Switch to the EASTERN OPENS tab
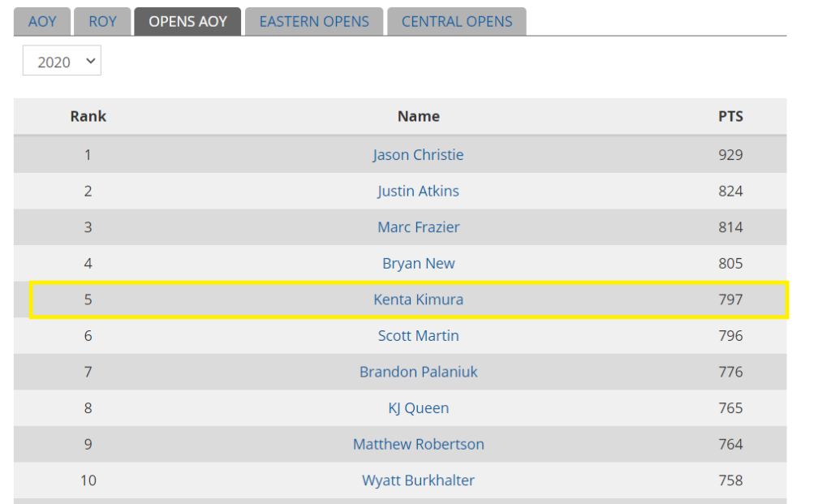Viewport: 831px width, 504px height. coord(314,22)
